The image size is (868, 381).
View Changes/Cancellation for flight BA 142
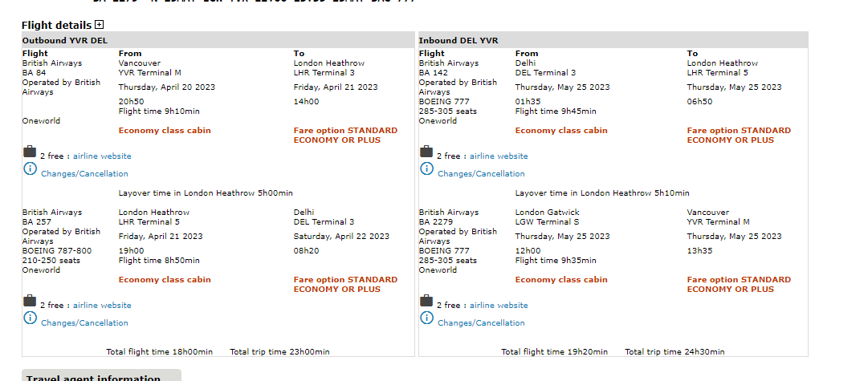tap(481, 174)
